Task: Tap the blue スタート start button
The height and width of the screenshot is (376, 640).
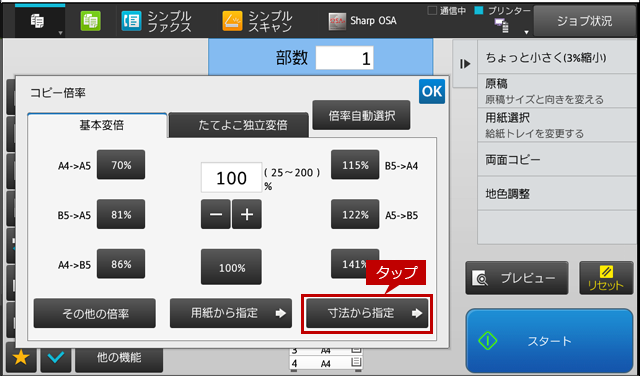Action: [x=549, y=340]
